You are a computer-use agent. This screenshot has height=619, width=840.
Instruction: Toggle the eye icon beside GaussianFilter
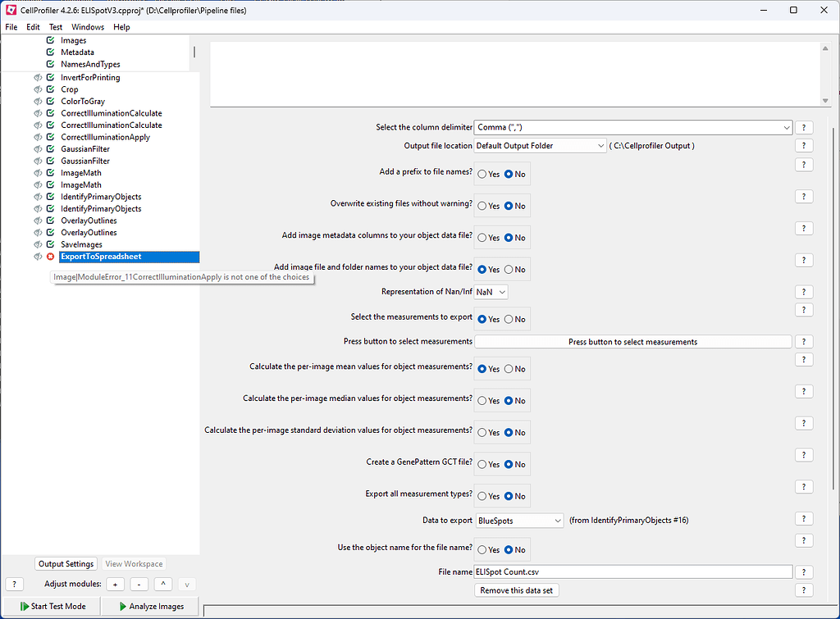tap(37, 148)
